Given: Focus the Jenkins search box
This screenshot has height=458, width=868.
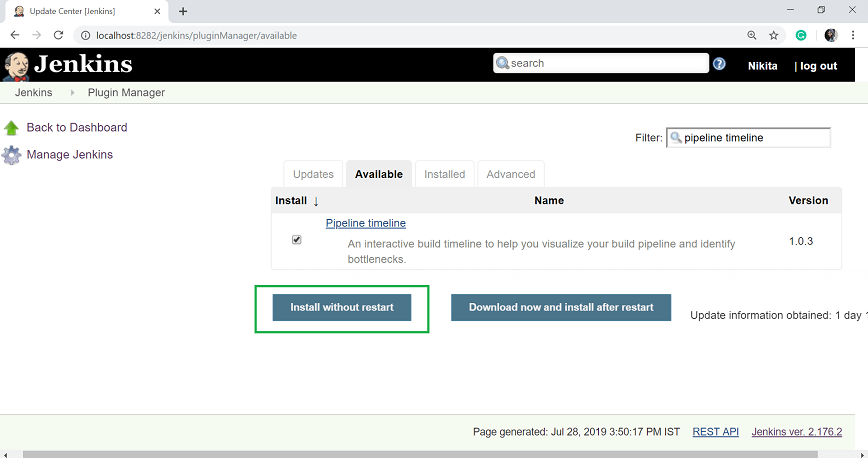Looking at the screenshot, I should tap(601, 63).
